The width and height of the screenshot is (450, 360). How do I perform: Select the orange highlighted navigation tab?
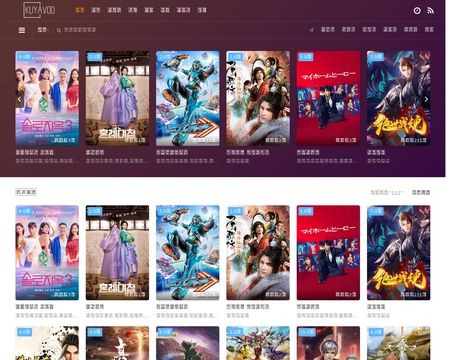[x=80, y=10]
